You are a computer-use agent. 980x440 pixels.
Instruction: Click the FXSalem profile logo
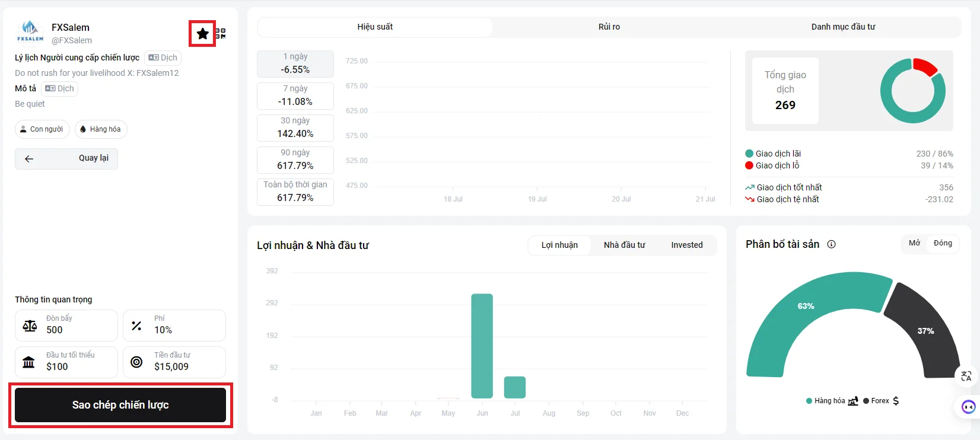pos(30,31)
